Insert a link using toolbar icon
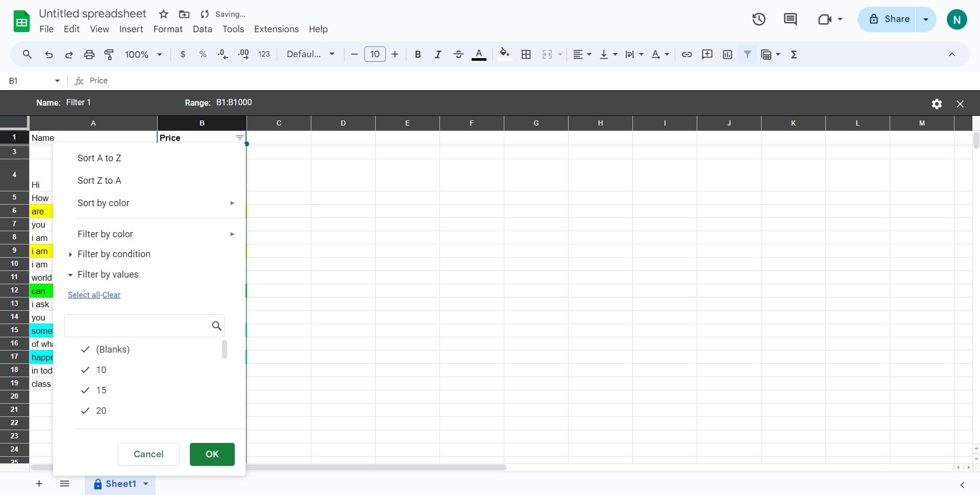This screenshot has height=495, width=980. click(687, 54)
